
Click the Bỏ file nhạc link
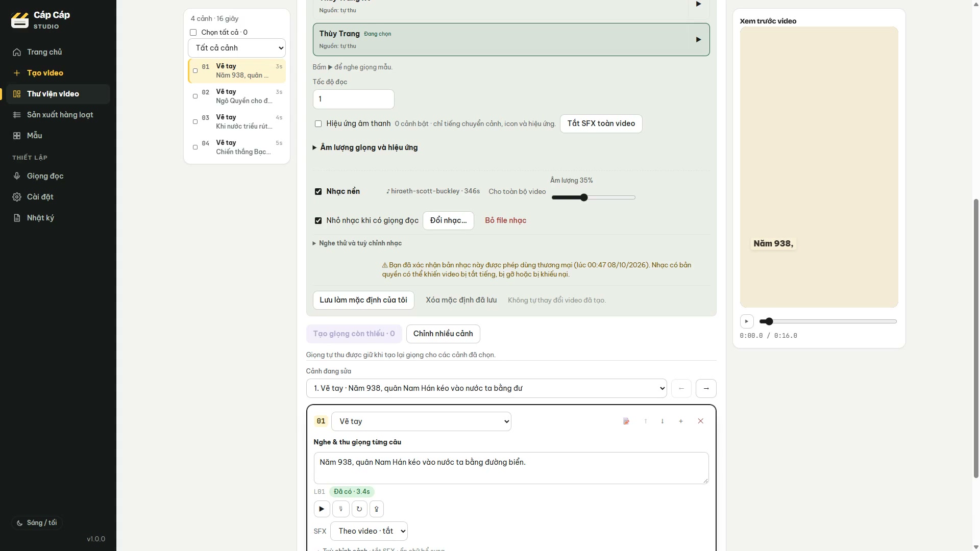pyautogui.click(x=505, y=221)
